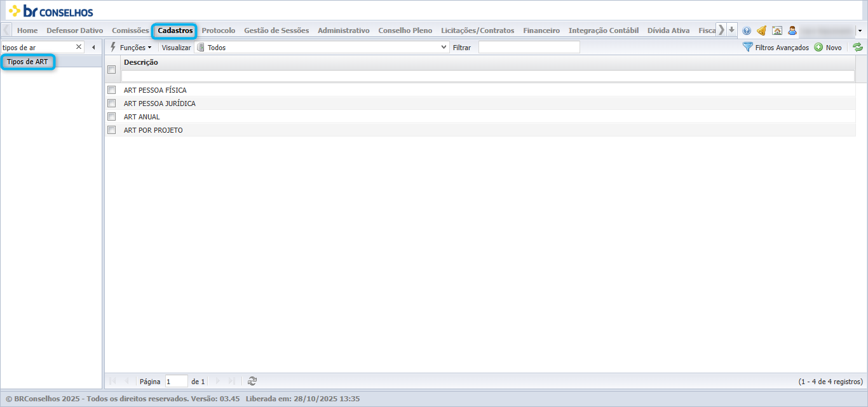Image resolution: width=868 pixels, height=407 pixels.
Task: Go to the previous page of records
Action: click(x=126, y=381)
